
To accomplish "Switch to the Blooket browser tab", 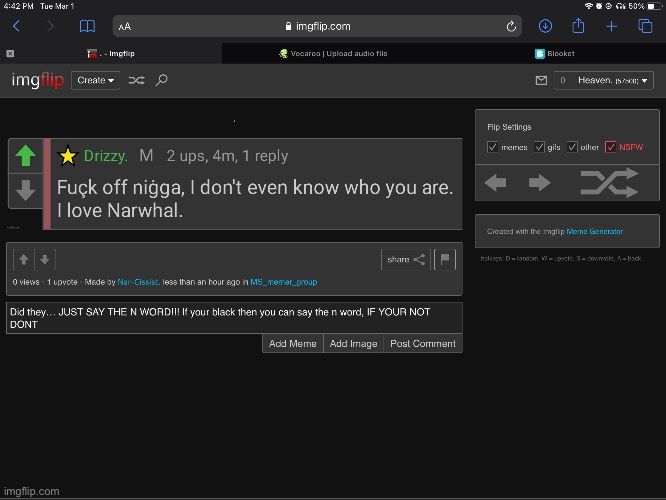I will [x=553, y=54].
